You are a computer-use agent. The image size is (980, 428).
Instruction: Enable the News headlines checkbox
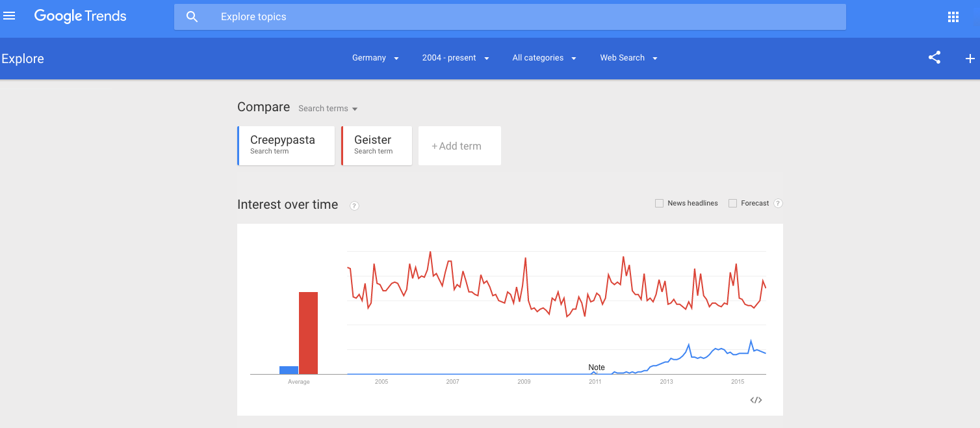point(659,203)
